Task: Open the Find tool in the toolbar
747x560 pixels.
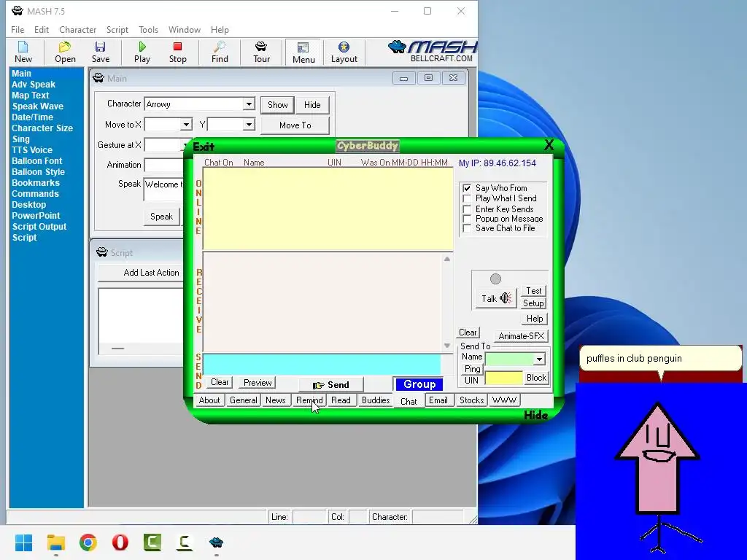Action: click(x=220, y=52)
